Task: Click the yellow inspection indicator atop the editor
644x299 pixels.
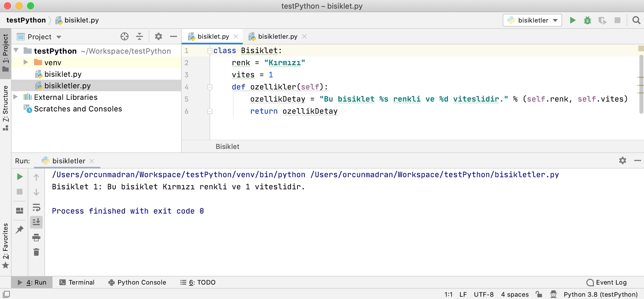Action: (641, 48)
